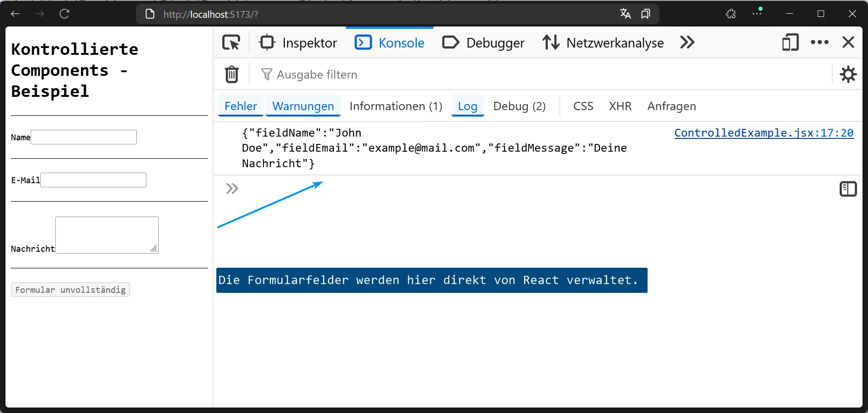The width and height of the screenshot is (868, 413).
Task: Click the browser back arrow
Action: pos(15,14)
